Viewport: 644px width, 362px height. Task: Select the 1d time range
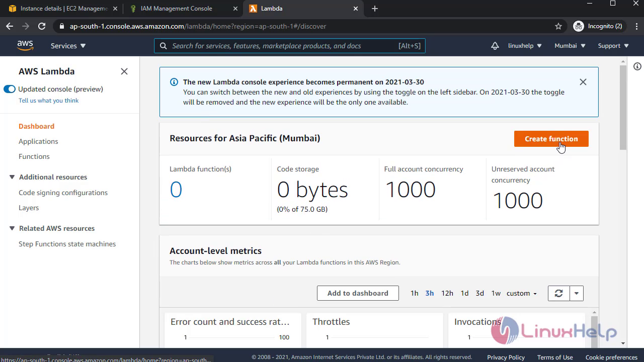pos(464,293)
